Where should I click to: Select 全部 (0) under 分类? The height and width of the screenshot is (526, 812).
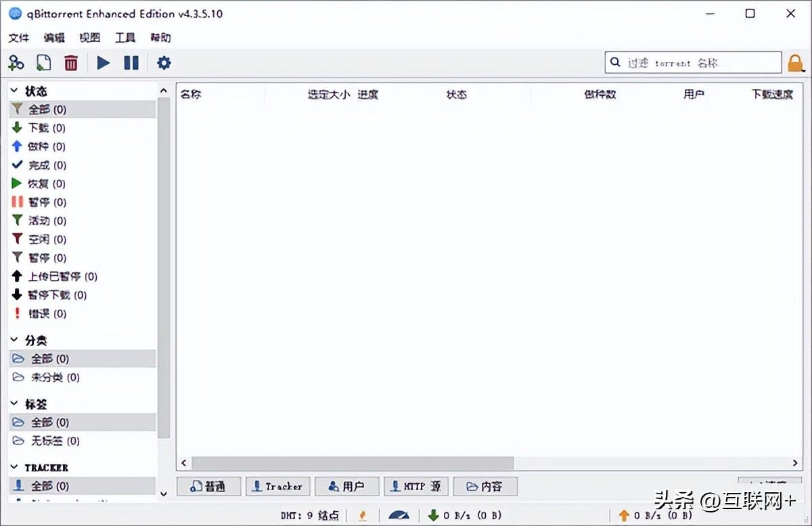pyautogui.click(x=82, y=358)
